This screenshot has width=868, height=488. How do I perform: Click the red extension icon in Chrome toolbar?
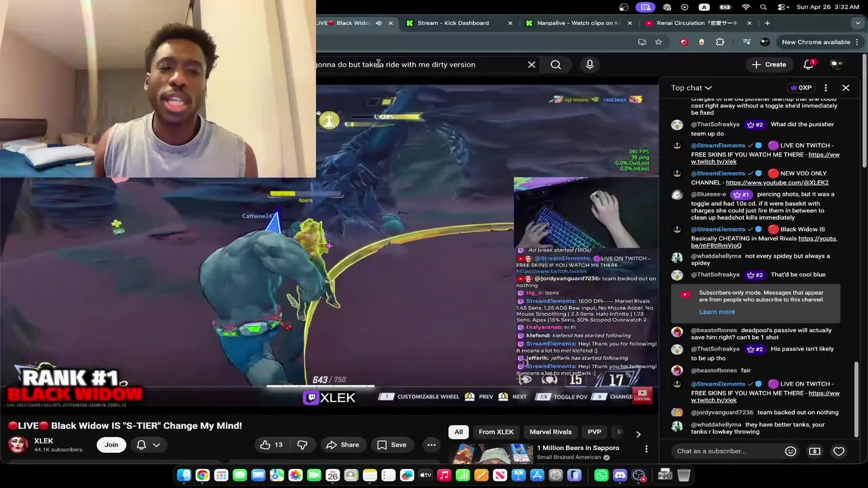pos(684,42)
